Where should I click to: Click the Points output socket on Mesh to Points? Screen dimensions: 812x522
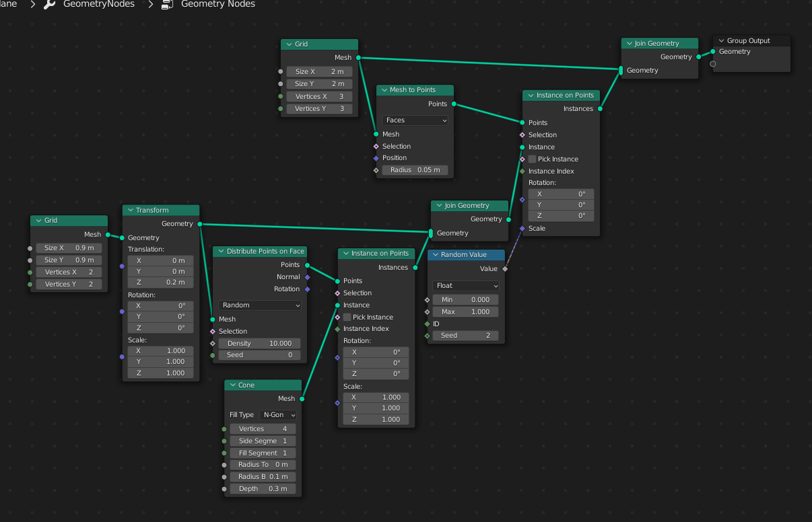pos(454,104)
